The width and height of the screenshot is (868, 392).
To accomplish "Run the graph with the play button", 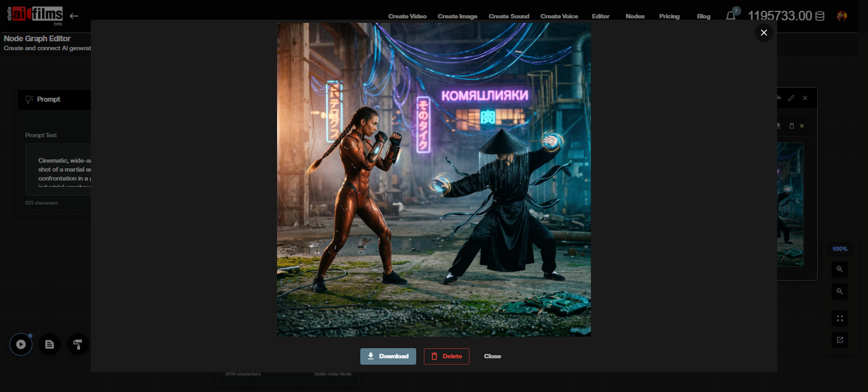I will (x=21, y=344).
